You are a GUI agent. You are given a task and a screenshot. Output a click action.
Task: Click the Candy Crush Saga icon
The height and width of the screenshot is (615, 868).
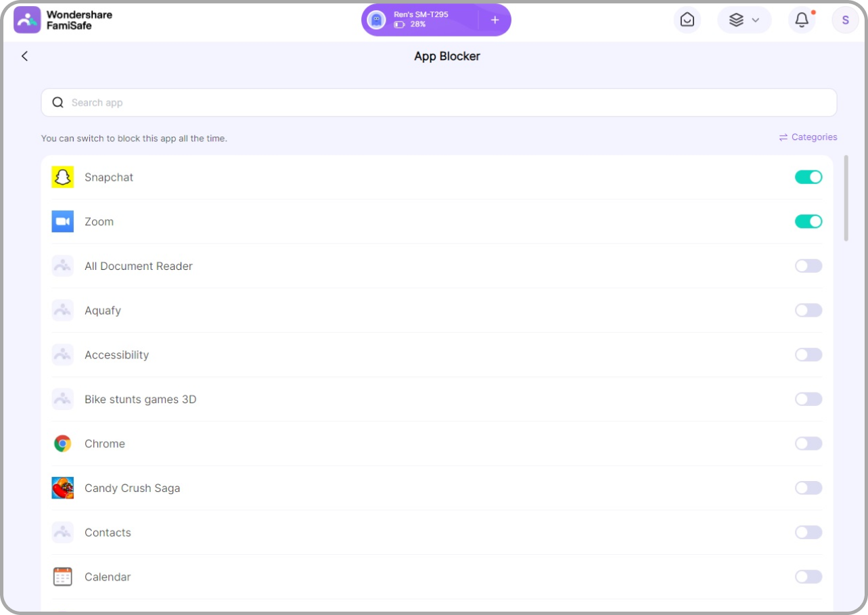[63, 488]
